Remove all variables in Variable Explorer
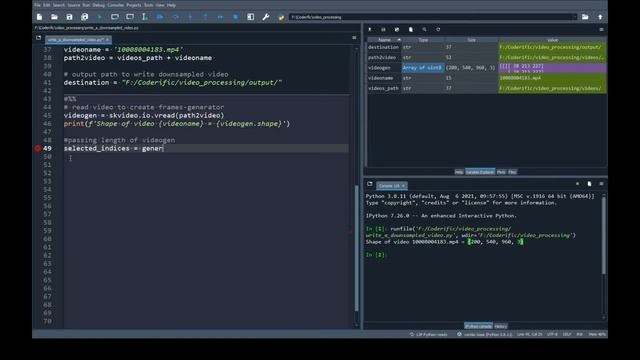 point(411,29)
